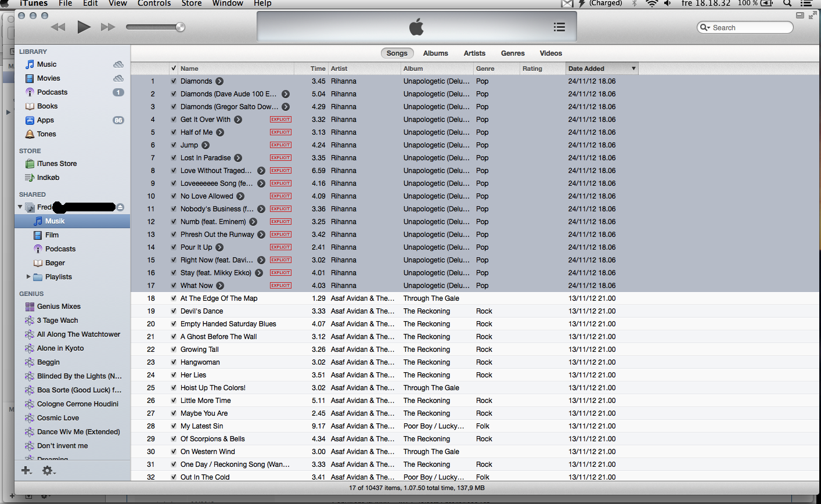This screenshot has height=504, width=821.
Task: Uncheck the Her Lies checkbox
Action: 174,375
